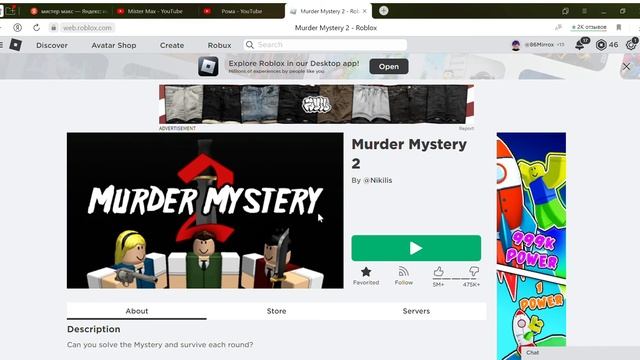Open the Discover page
The image size is (640, 360).
point(52,45)
